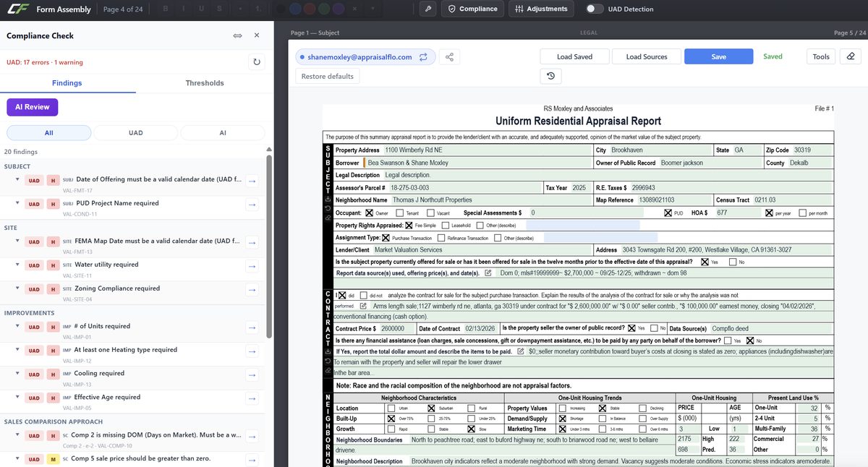
Task: Click the Property Address field
Action: [x=487, y=150]
